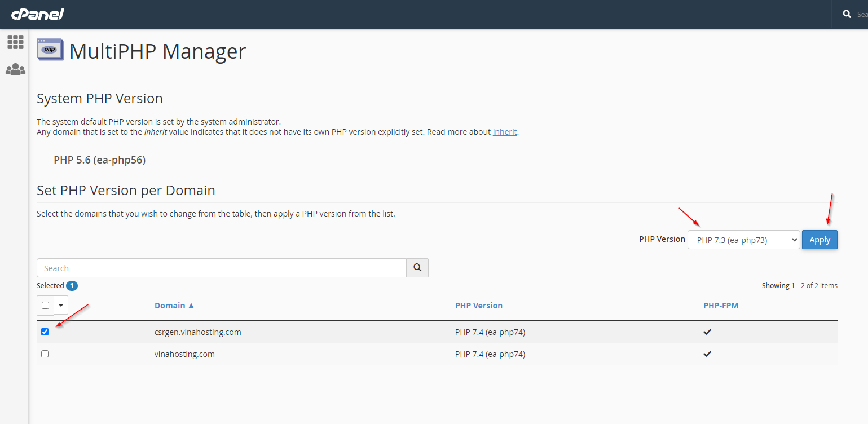Image resolution: width=868 pixels, height=424 pixels.
Task: Open the user manager sidebar icon
Action: (x=15, y=69)
